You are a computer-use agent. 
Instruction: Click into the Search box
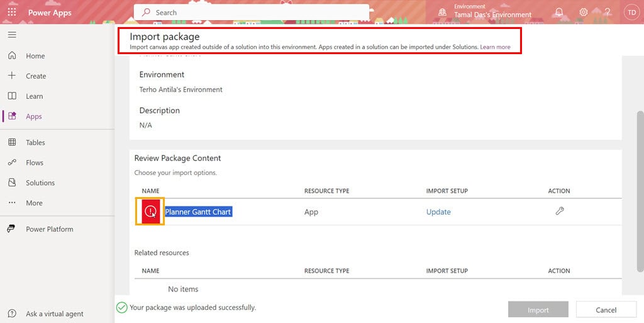[252, 13]
